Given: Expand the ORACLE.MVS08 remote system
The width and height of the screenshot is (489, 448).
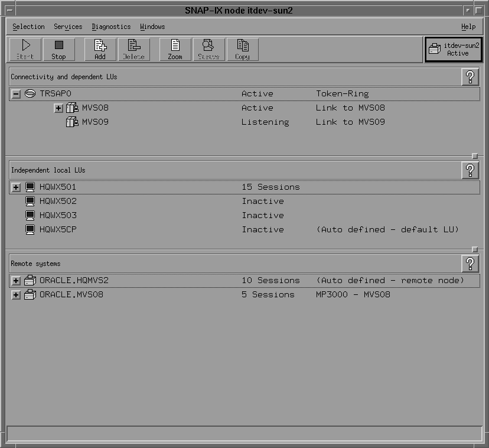Looking at the screenshot, I should 15,294.
